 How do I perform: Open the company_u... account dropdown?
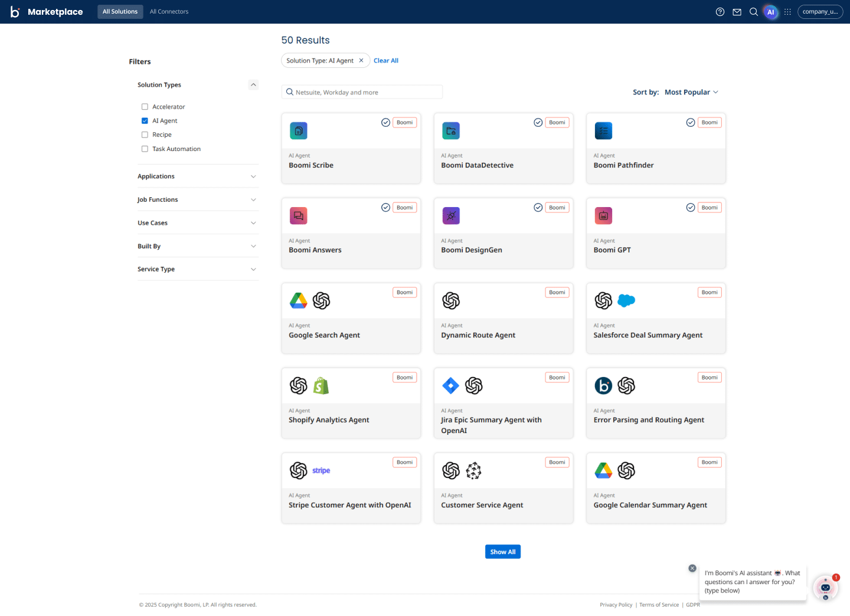(820, 12)
